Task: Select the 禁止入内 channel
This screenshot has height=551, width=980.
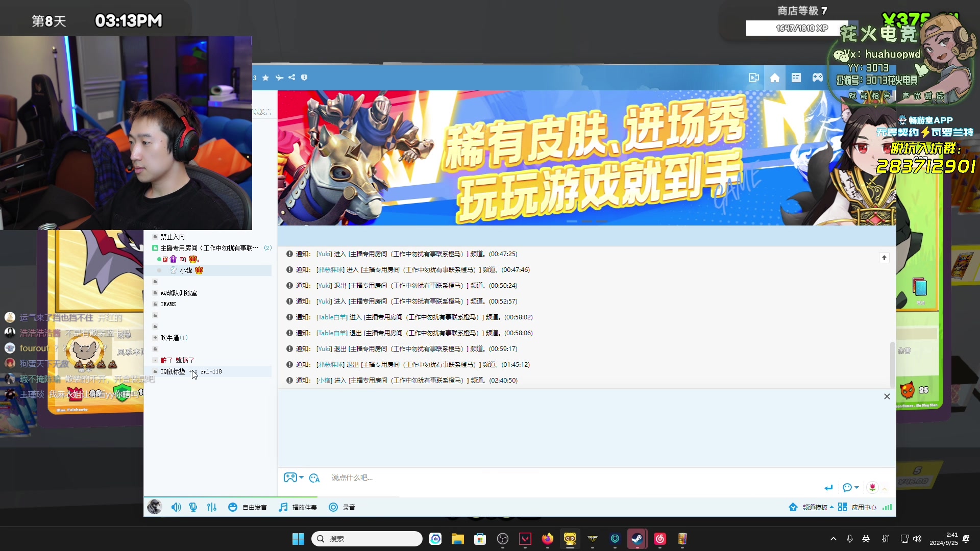Action: pyautogui.click(x=173, y=237)
